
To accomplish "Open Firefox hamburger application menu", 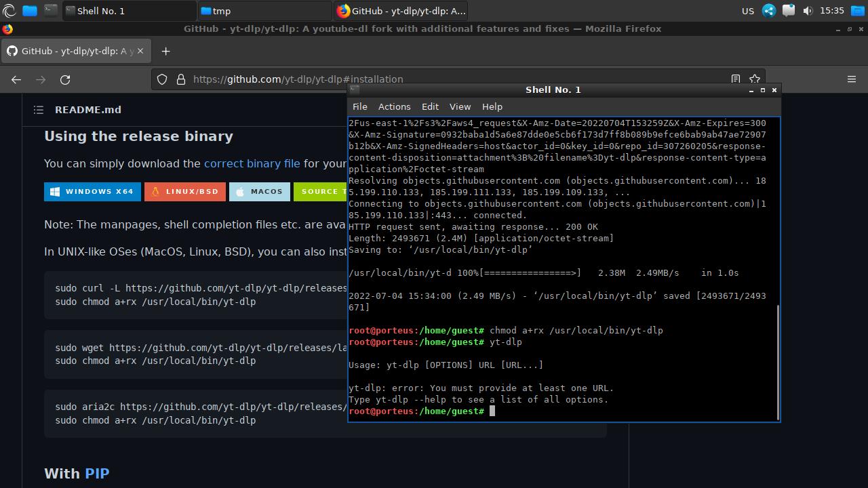I will point(852,79).
